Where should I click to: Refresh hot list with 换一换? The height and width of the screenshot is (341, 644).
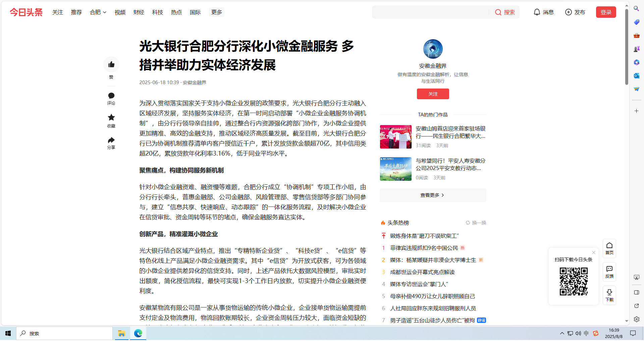point(476,223)
